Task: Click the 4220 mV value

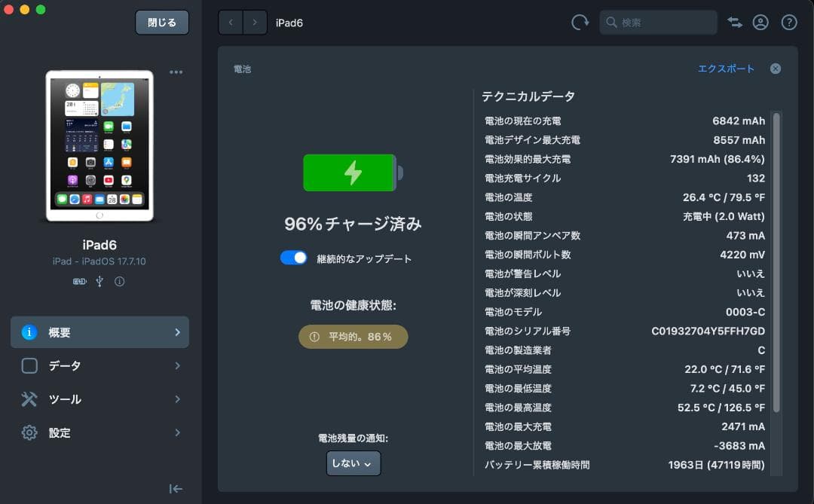Action: click(742, 255)
